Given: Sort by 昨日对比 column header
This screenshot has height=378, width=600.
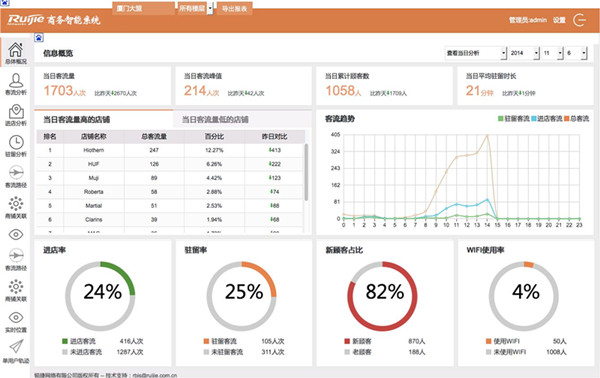Looking at the screenshot, I should 274,136.
